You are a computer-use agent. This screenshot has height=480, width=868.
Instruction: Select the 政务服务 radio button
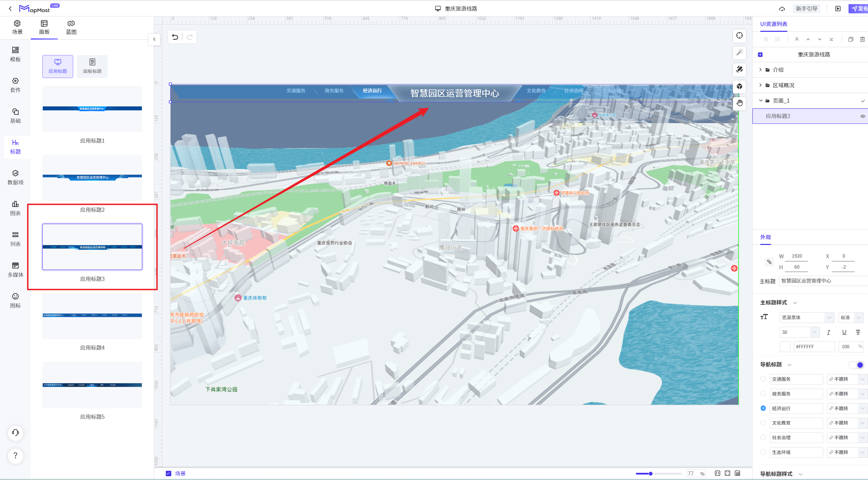coord(763,394)
